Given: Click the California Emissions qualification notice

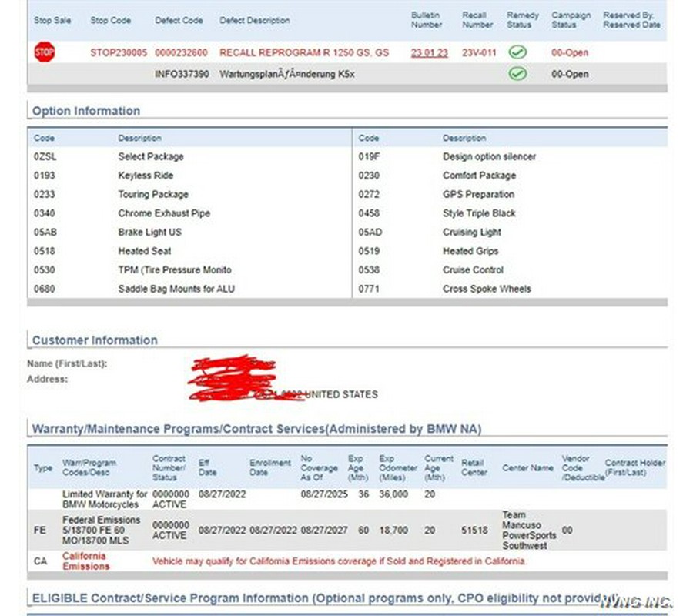Looking at the screenshot, I should click(x=340, y=561).
